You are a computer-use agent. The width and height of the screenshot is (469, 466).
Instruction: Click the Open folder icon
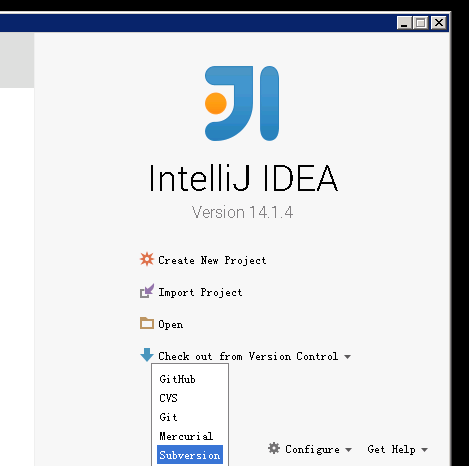pos(147,323)
